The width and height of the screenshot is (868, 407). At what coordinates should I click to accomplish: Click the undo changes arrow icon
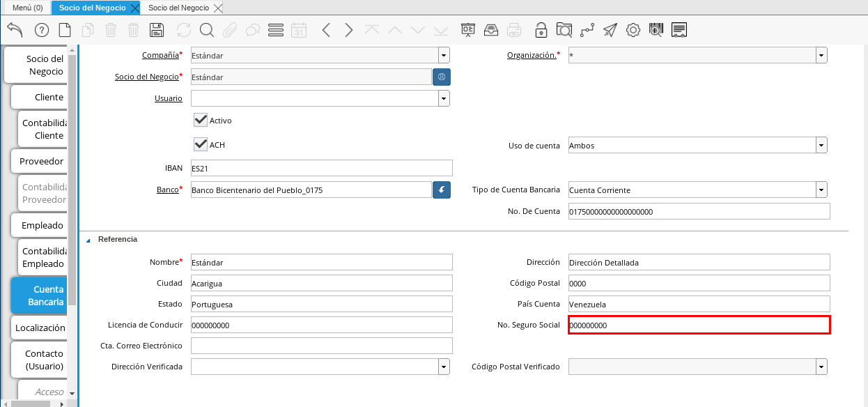coord(15,29)
